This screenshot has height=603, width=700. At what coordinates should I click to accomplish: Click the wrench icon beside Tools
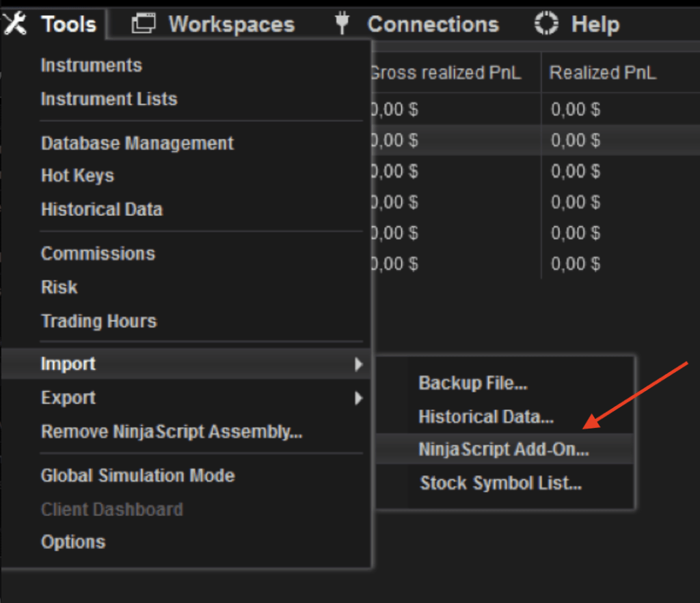15,23
